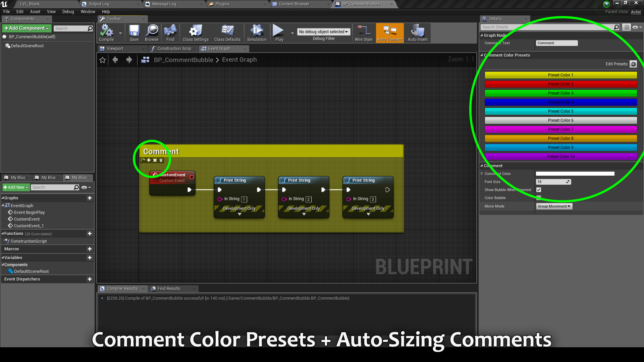Open debug object selection dropdown
This screenshot has height=362, width=644.
point(323,32)
